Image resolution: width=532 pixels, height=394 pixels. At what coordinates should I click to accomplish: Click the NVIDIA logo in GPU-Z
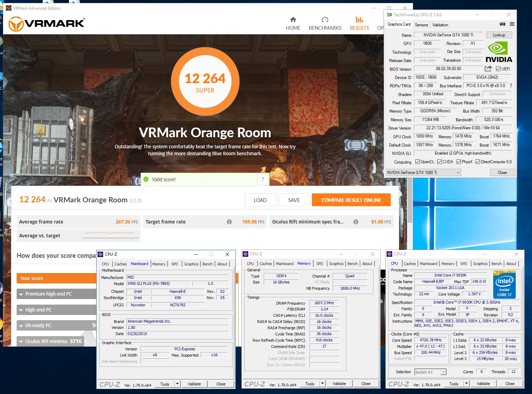pyautogui.click(x=498, y=52)
